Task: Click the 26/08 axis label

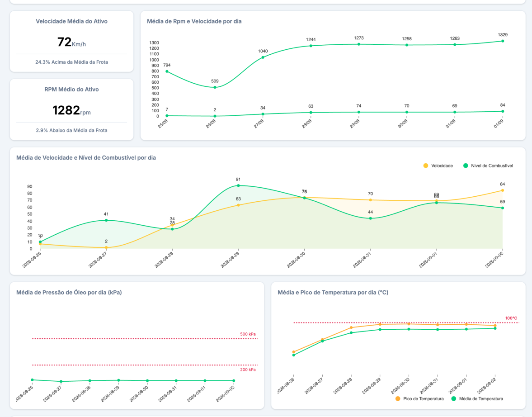Action: click(211, 123)
